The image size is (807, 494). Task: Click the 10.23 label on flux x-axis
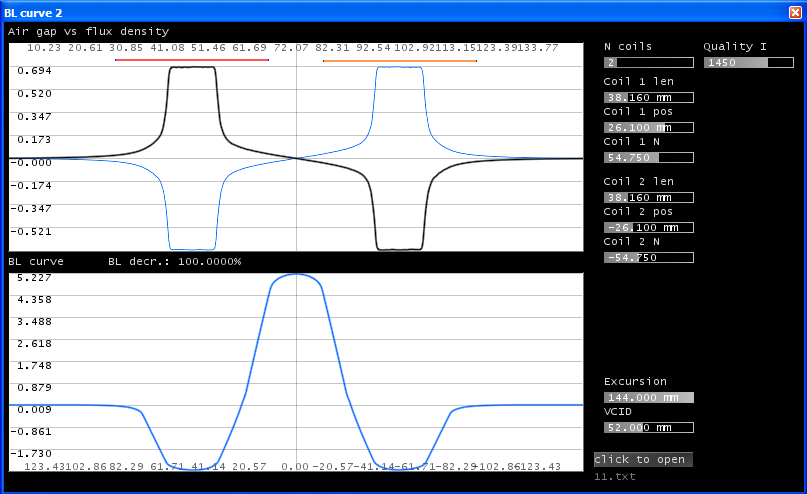(x=44, y=48)
